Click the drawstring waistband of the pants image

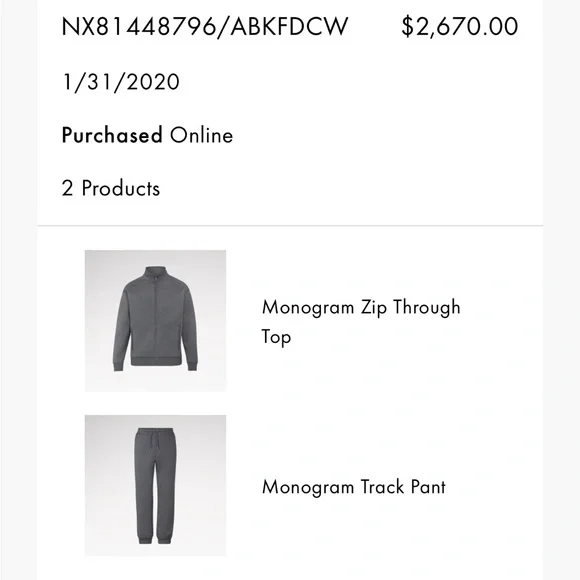(155, 434)
